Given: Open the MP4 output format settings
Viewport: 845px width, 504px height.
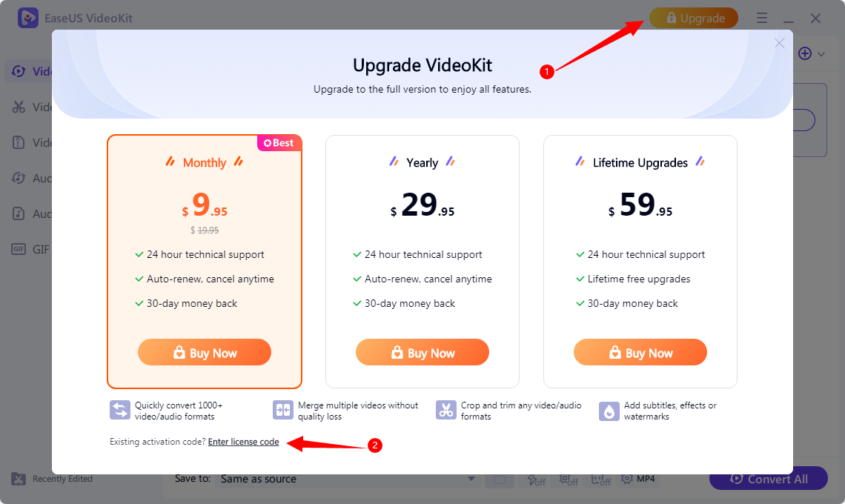Looking at the screenshot, I should 638,479.
